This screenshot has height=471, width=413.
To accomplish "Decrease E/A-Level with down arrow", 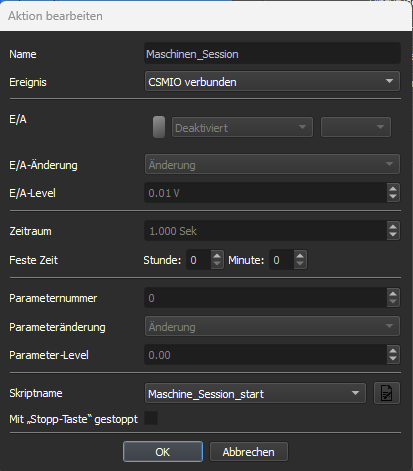I will [393, 197].
